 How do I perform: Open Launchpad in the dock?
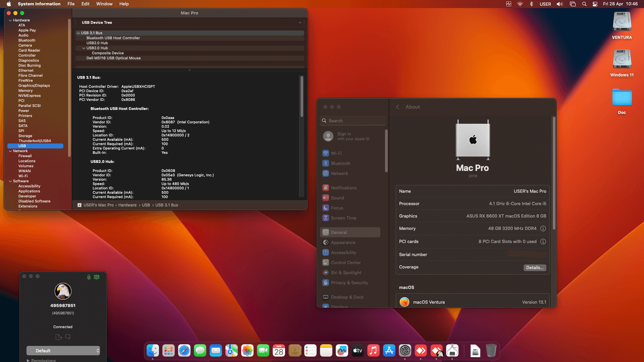pos(168,351)
